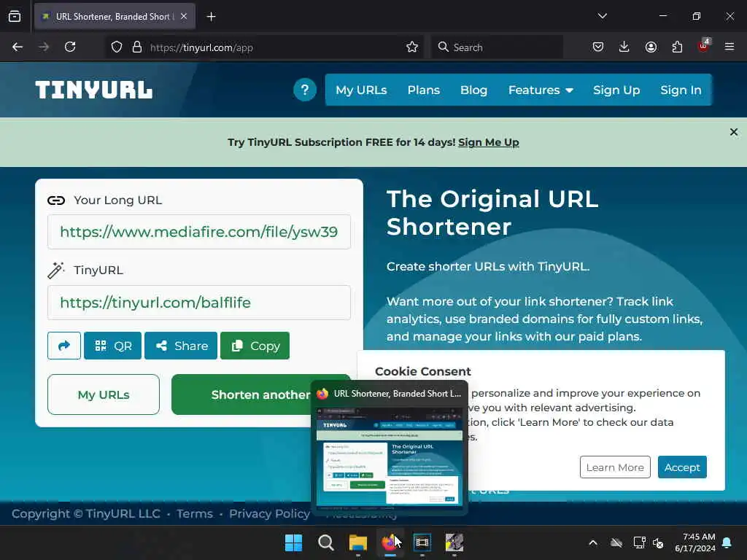This screenshot has width=747, height=560.
Task: Click the Your Long URL input field
Action: pos(199,232)
